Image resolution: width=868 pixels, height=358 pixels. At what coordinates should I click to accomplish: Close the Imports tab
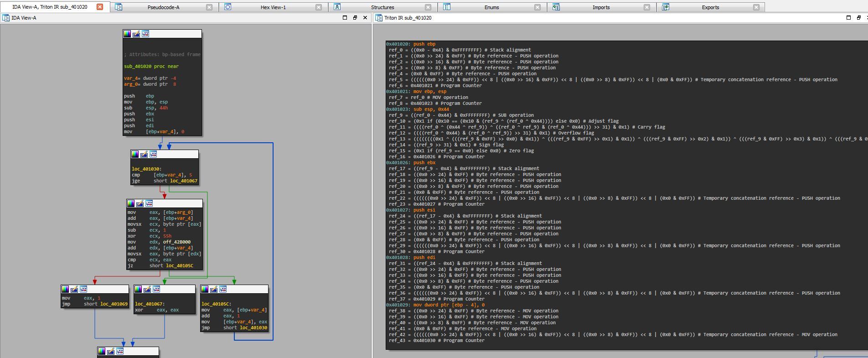(x=647, y=7)
